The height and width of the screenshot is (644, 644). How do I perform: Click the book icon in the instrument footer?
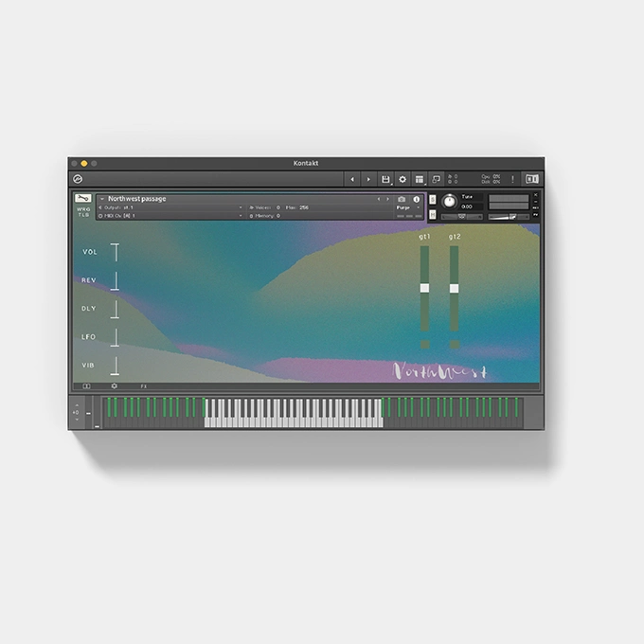[86, 386]
